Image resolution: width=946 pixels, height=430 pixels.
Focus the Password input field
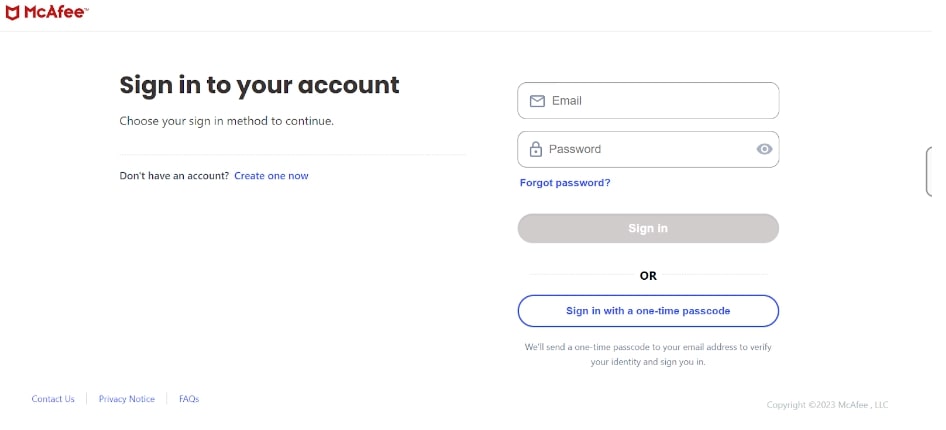[x=645, y=149]
